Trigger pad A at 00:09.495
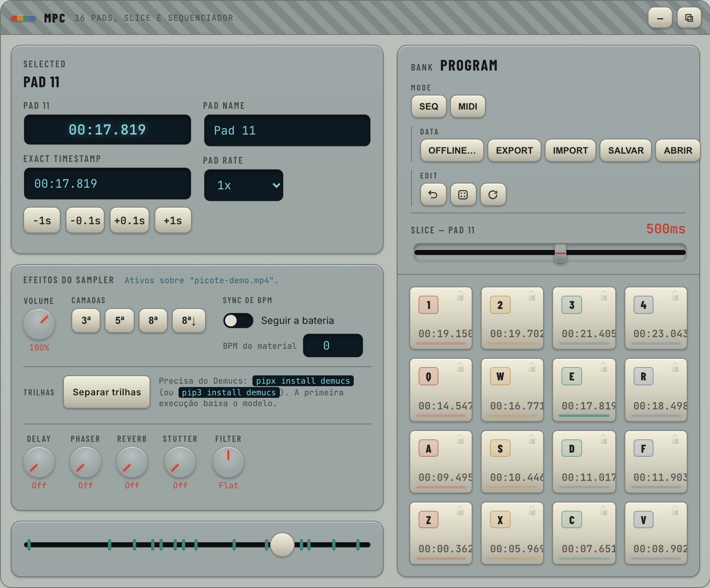Viewport: 710px width, 588px height. click(x=441, y=462)
